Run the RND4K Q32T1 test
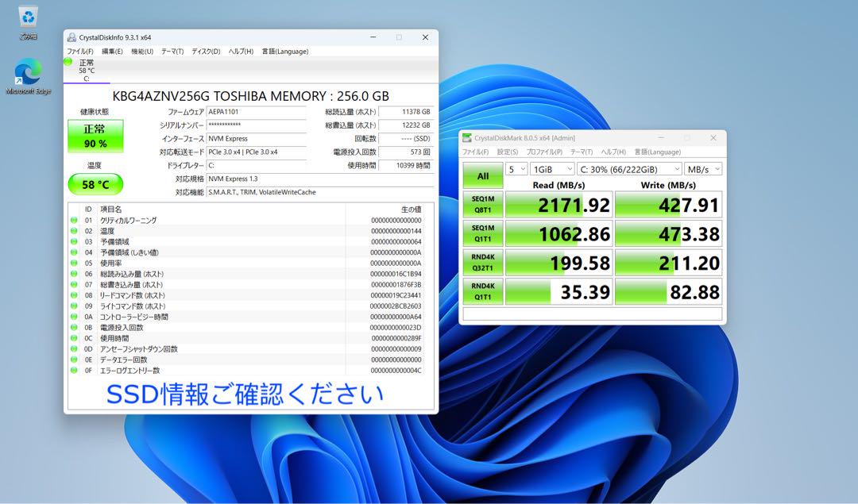The height and width of the screenshot is (504, 858). click(x=483, y=263)
